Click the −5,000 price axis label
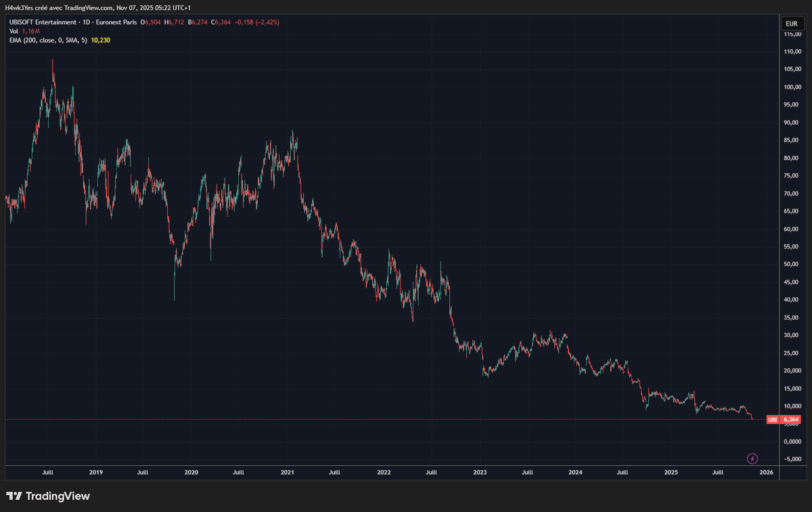The image size is (812, 512). coord(791,459)
